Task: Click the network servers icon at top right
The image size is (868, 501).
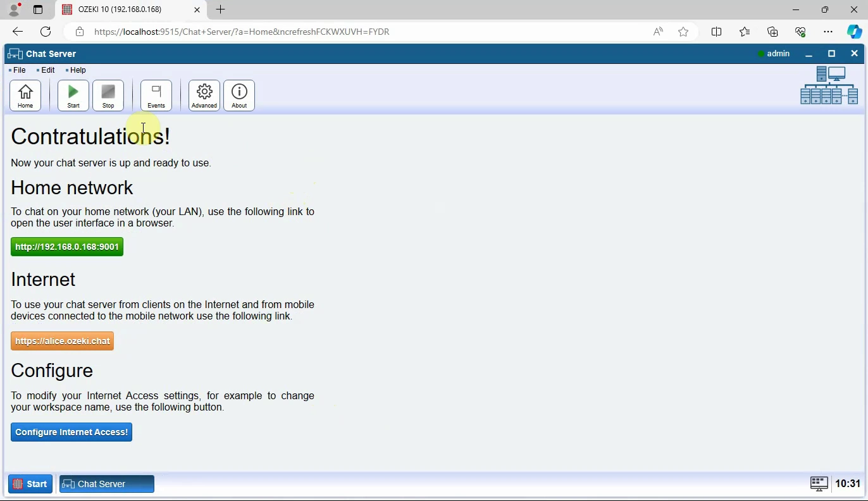Action: 829,85
